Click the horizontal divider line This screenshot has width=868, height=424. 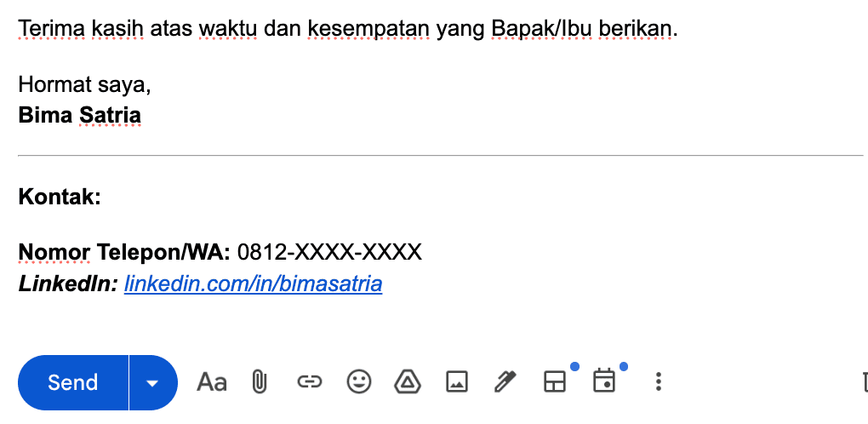pyautogui.click(x=441, y=156)
